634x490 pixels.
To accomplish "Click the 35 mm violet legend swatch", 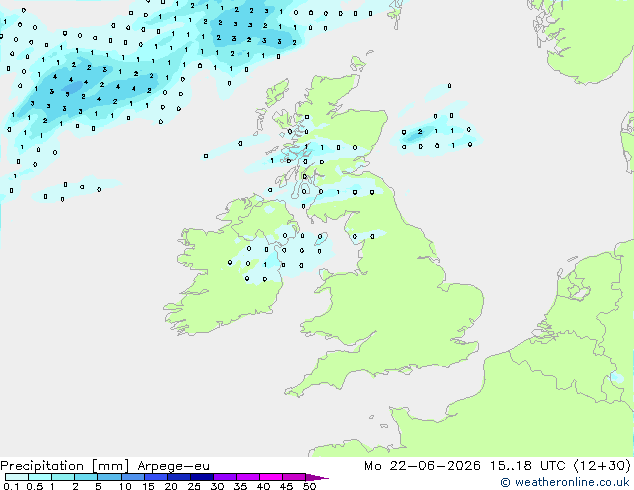I will pos(247,477).
